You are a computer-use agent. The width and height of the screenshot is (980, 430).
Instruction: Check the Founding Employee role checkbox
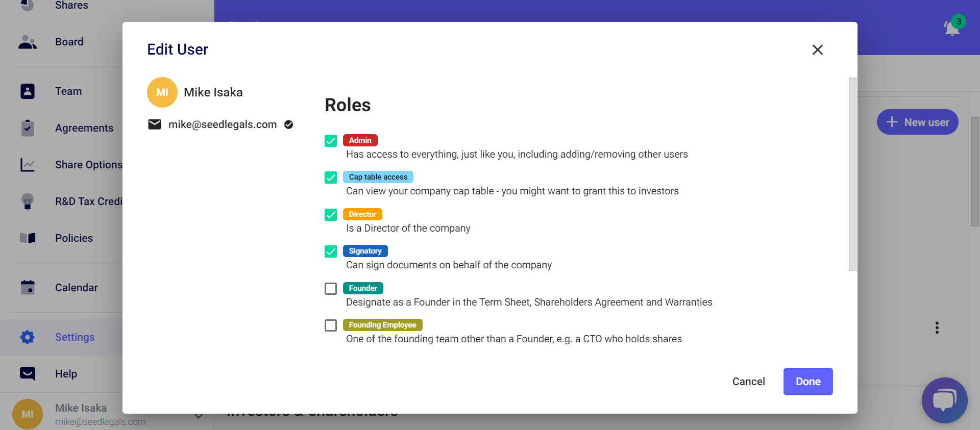coord(331,325)
